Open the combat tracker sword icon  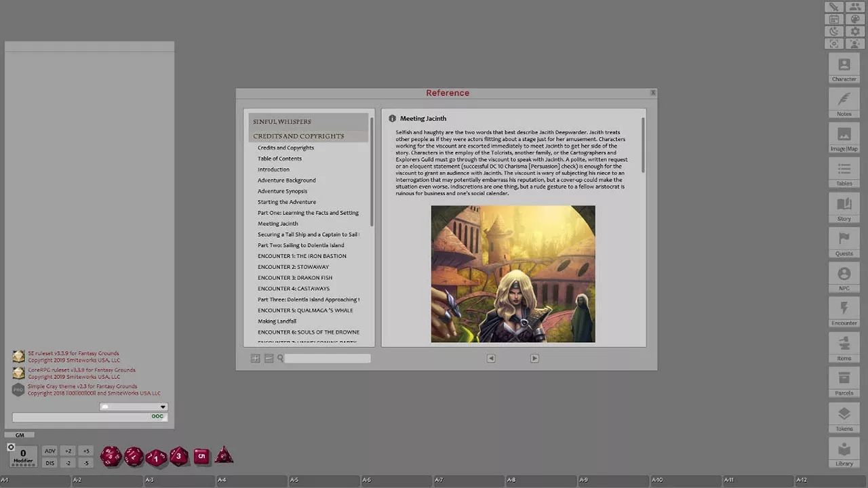834,7
